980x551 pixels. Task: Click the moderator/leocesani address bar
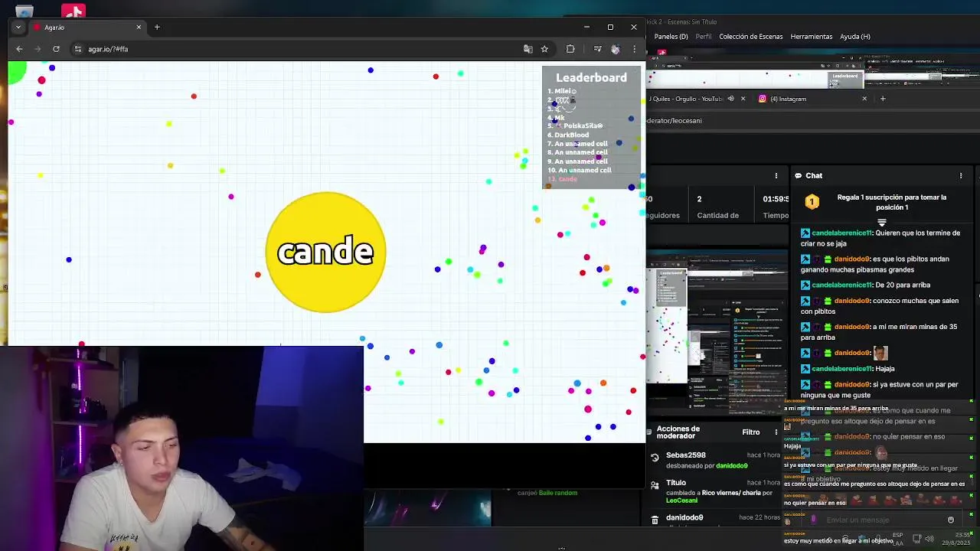(x=812, y=120)
